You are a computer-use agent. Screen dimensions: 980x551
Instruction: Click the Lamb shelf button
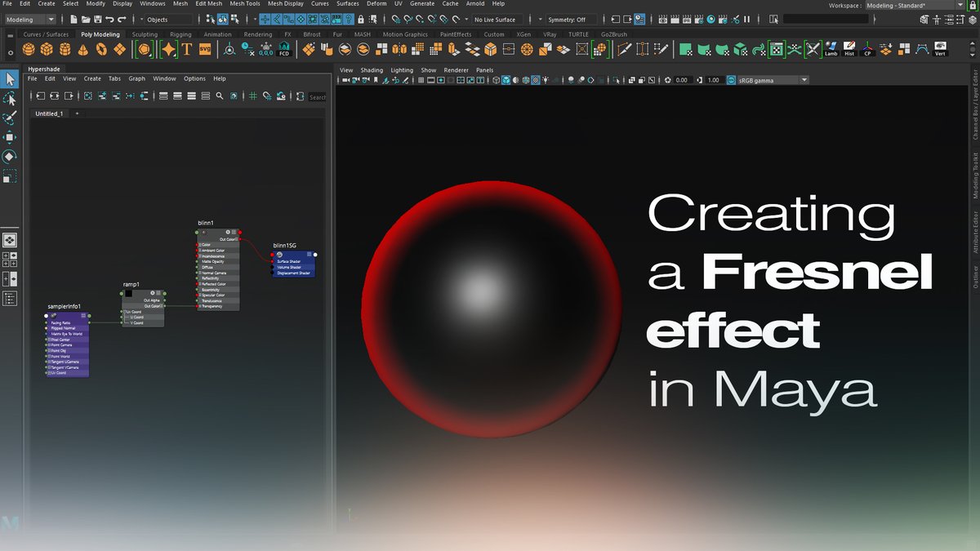(x=831, y=50)
